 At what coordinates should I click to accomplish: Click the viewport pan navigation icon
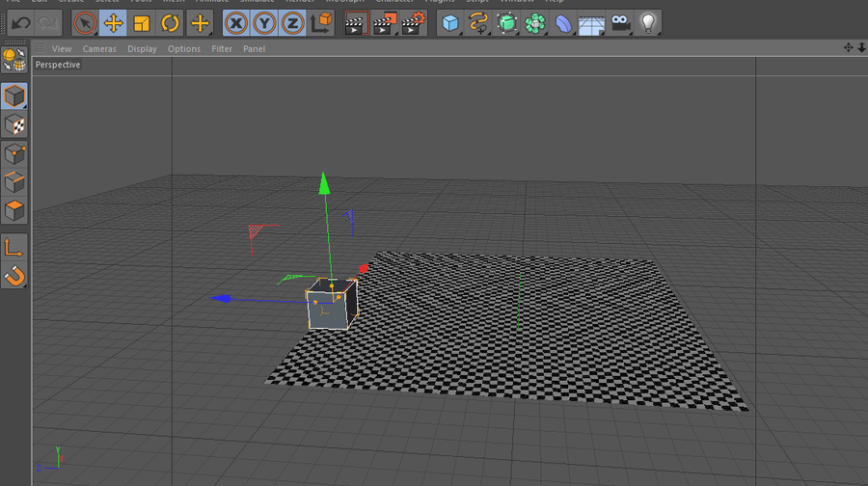point(848,48)
